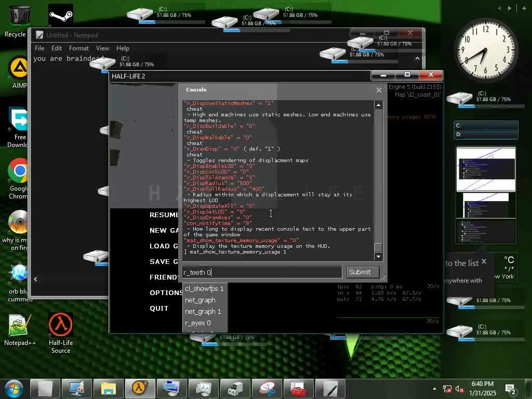The height and width of the screenshot is (399, 532).
Task: Pick 'net_graph' from autocomplete list
Action: click(204, 300)
